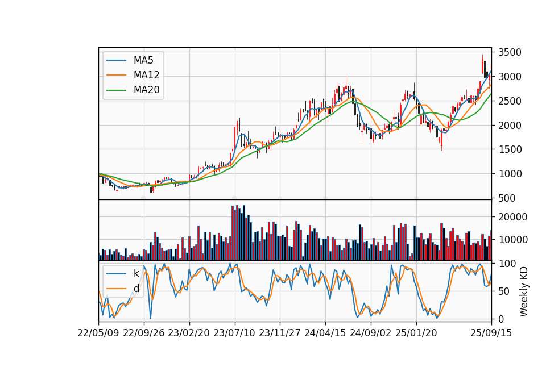546x392 pixels.
Task: Click the green MA20 legend line sample
Action: click(116, 90)
